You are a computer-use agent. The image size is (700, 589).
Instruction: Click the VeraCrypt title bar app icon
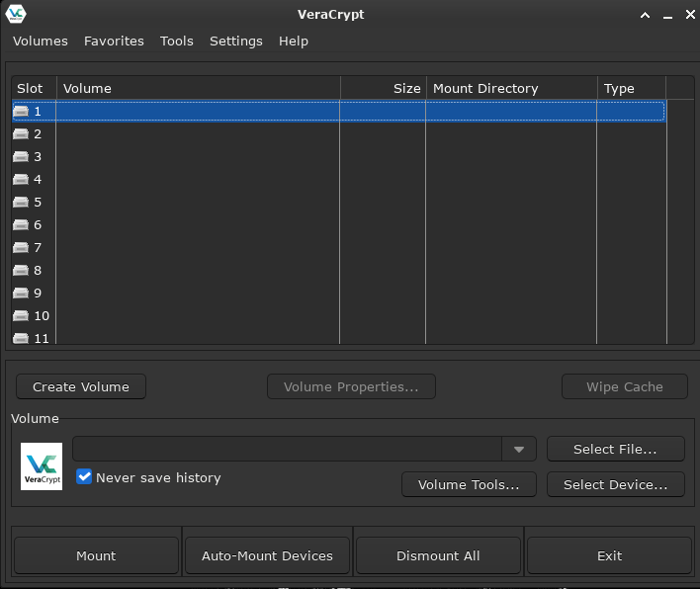click(16, 14)
